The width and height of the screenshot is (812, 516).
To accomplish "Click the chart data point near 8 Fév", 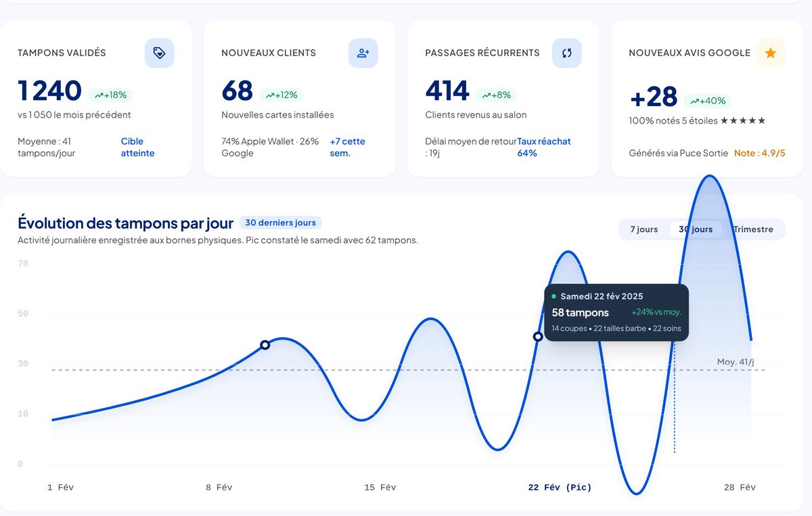I will pyautogui.click(x=265, y=345).
